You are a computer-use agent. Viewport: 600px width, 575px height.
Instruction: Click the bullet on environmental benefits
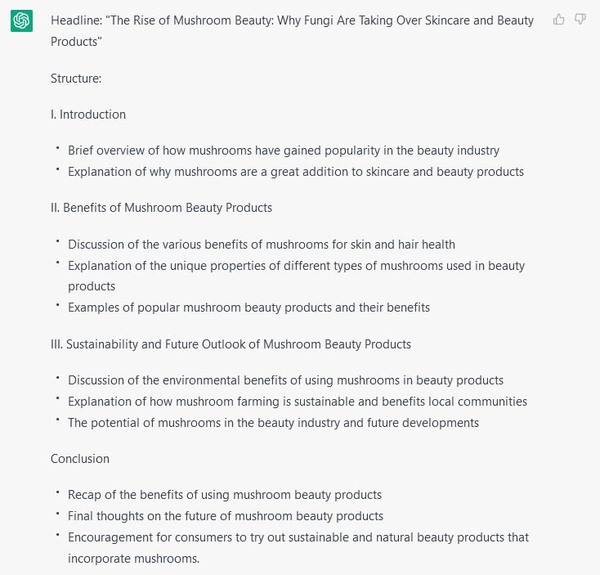[285, 380]
